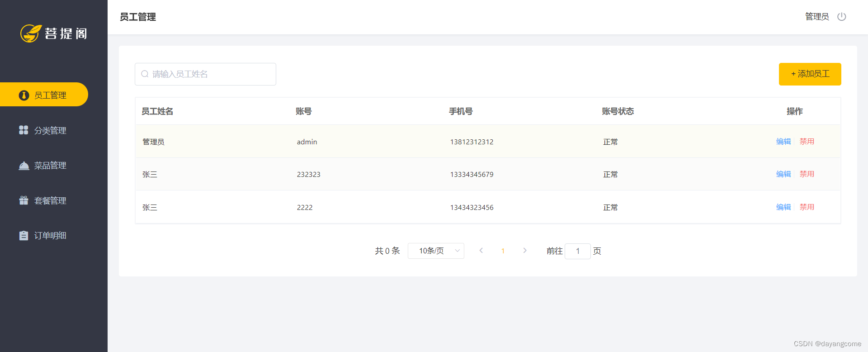Click the 2222 account cell

tap(305, 207)
